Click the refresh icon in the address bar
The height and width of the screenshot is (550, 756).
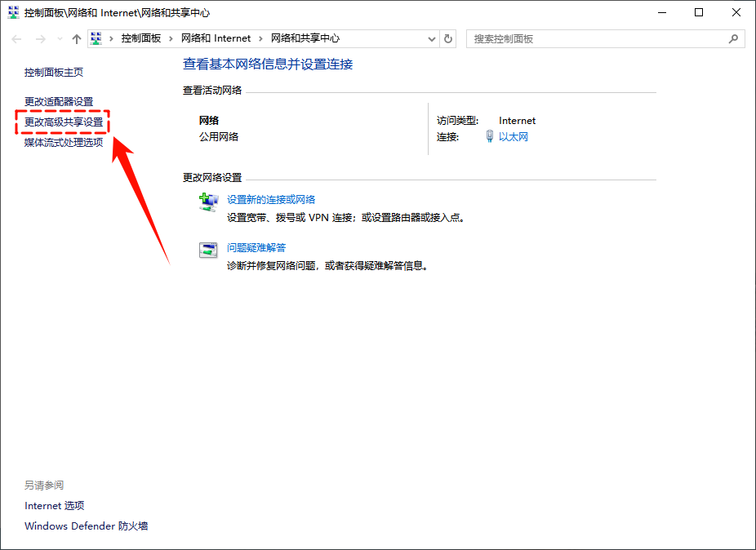coord(448,38)
